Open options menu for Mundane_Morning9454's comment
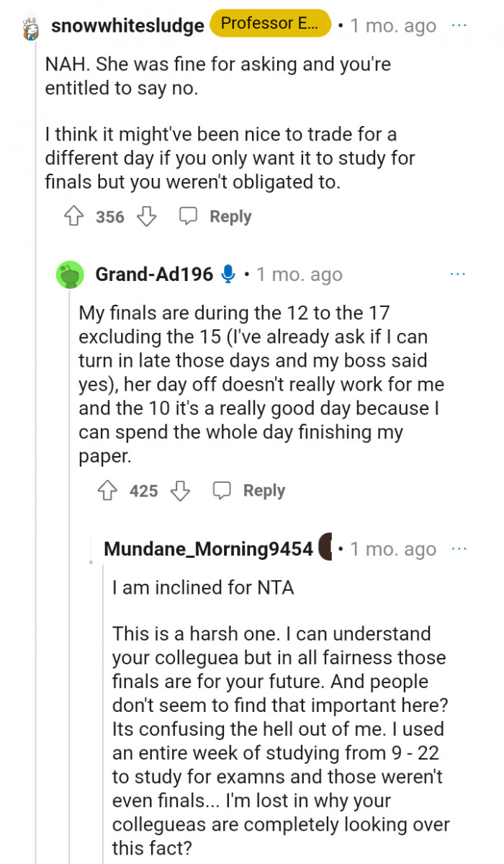This screenshot has width=504, height=864. 459,548
